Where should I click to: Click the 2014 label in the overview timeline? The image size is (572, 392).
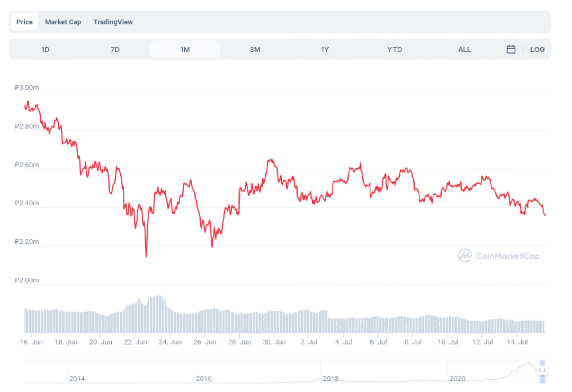pyautogui.click(x=77, y=378)
